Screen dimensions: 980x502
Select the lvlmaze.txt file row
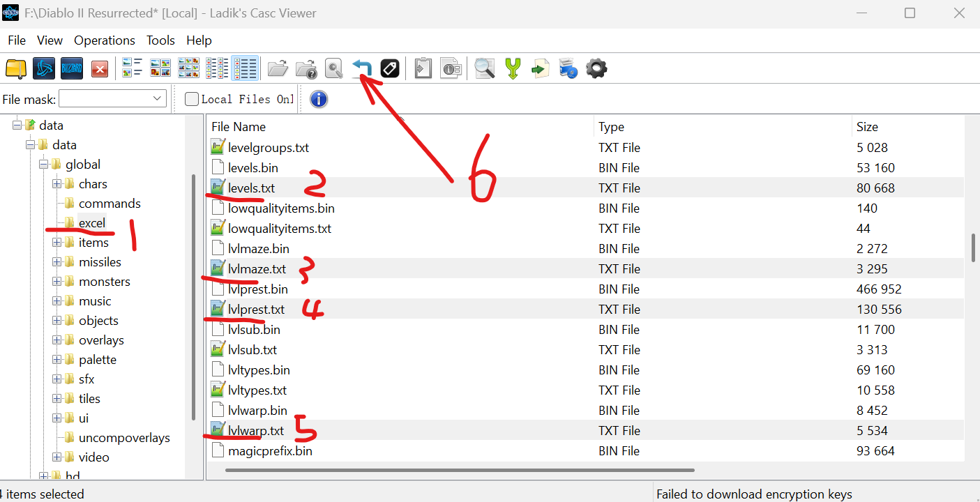(586, 269)
